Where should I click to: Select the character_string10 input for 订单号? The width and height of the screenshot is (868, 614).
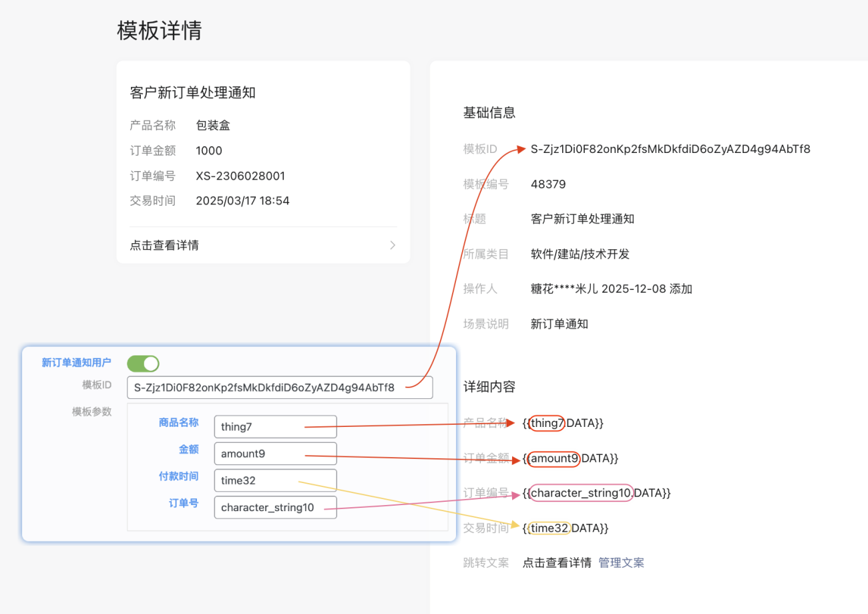point(275,507)
